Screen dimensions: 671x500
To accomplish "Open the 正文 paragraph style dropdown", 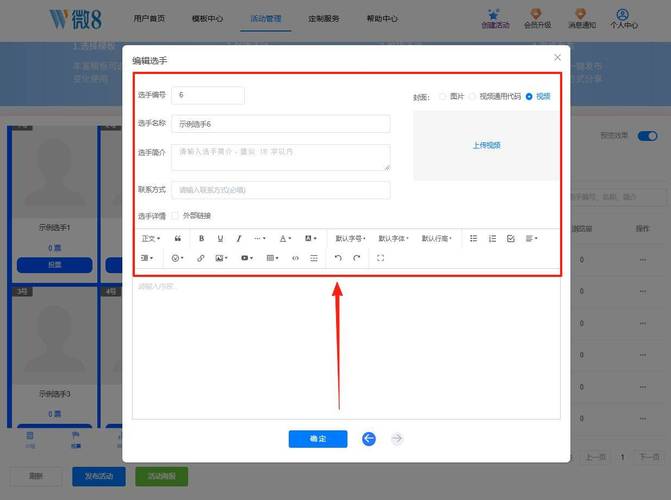I will click(x=150, y=239).
